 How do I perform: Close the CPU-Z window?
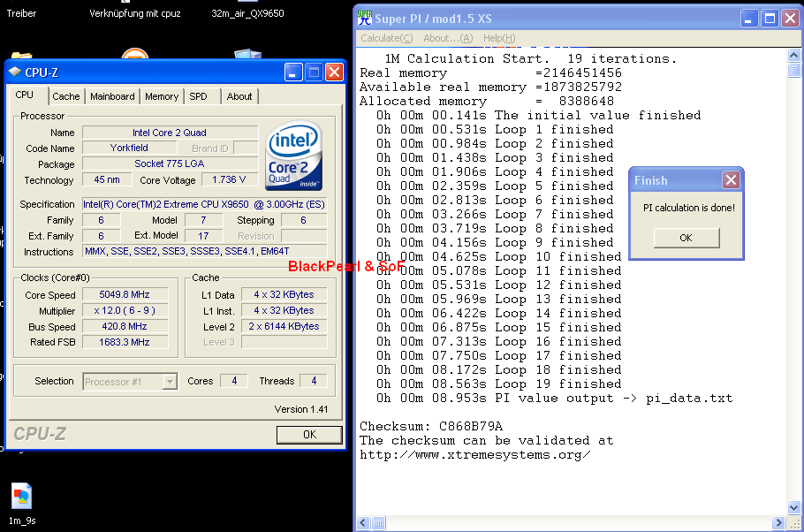tap(334, 72)
